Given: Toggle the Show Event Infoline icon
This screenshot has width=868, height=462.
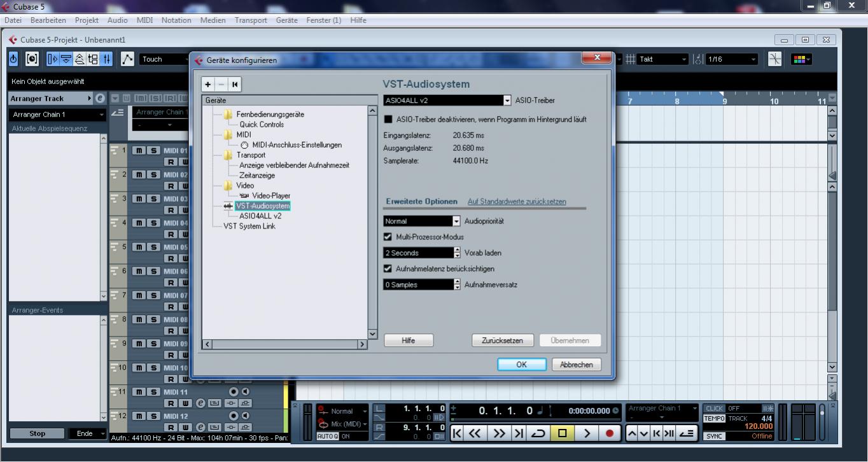Looking at the screenshot, I should (x=66, y=59).
